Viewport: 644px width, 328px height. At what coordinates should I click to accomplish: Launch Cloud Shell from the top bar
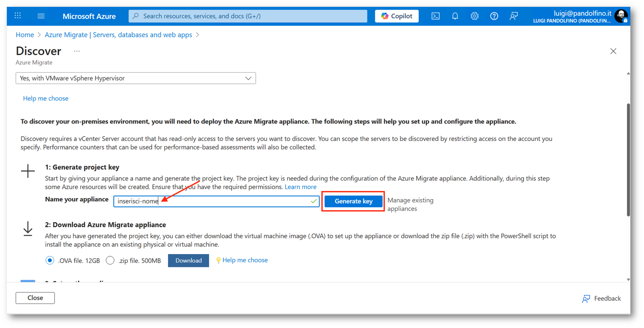tap(435, 16)
